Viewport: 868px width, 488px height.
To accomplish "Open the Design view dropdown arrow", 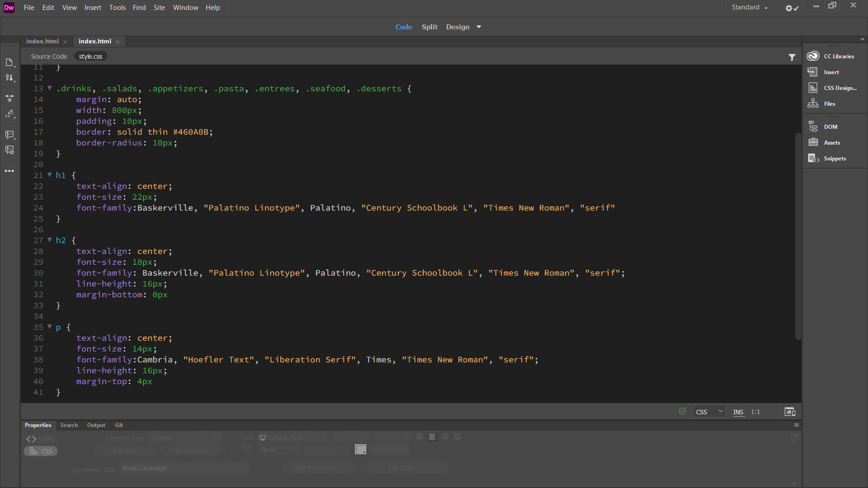I will pyautogui.click(x=479, y=27).
